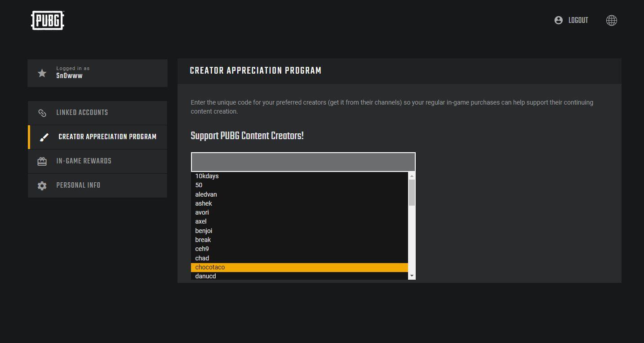Go to In-Game Rewards section
The width and height of the screenshot is (644, 343).
click(84, 162)
